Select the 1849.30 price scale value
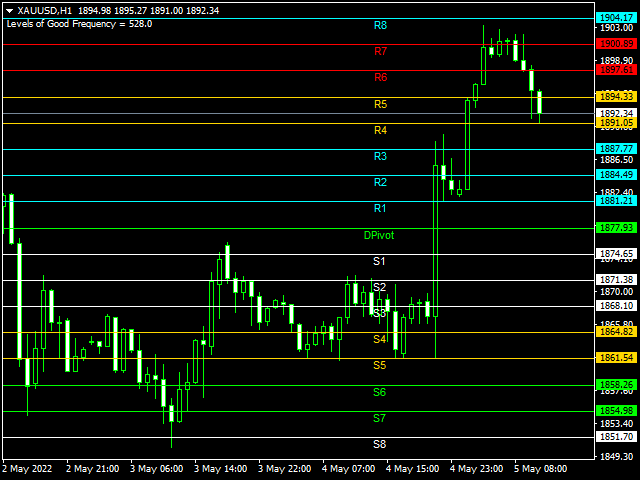Viewport: 640px width, 480px height. point(616,457)
